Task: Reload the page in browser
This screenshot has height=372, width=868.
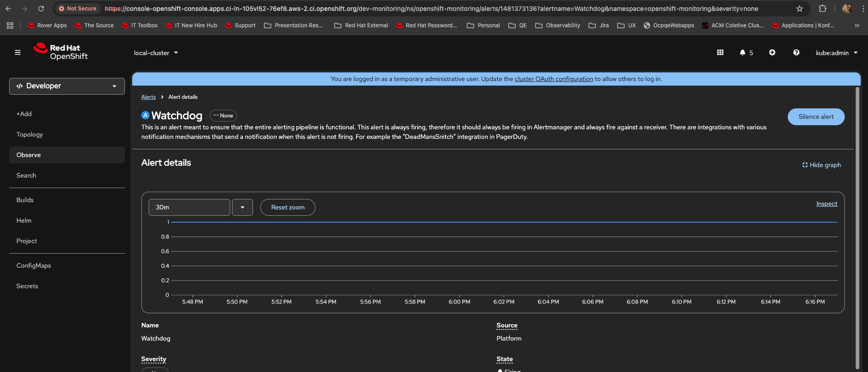Action: [x=41, y=9]
